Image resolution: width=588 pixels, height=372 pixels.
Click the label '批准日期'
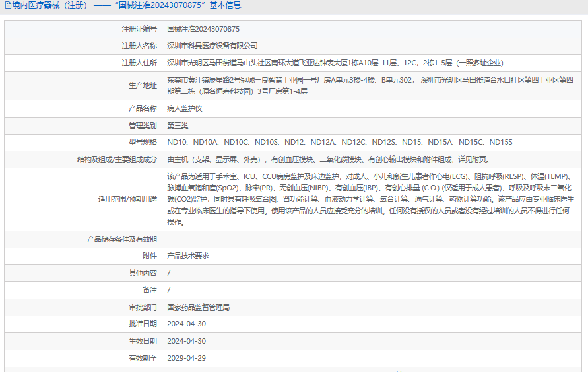click(x=143, y=324)
